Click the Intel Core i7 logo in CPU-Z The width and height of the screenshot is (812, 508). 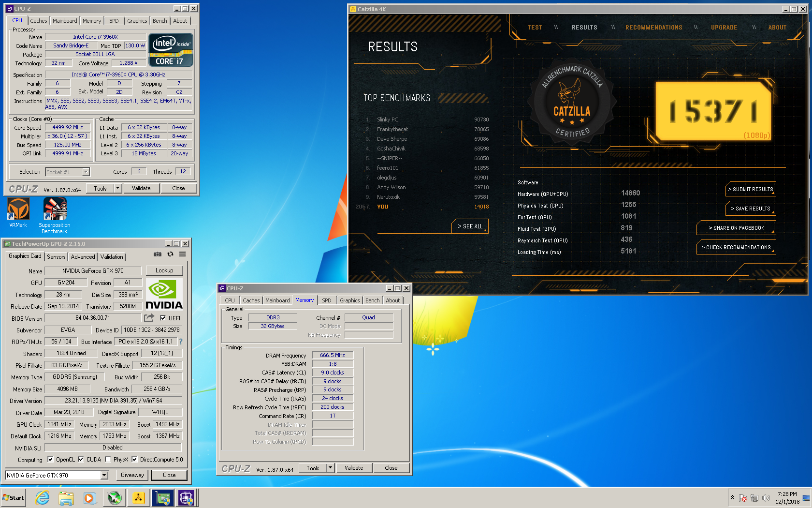171,50
